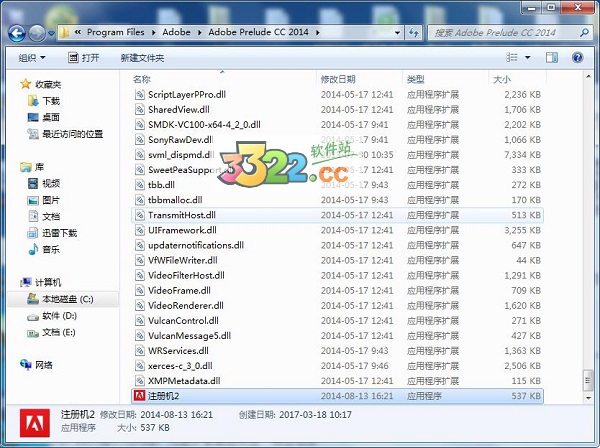Screen dimensions: 600x448
Task: Sort by the 修改日期 column header
Action: [x=338, y=79]
